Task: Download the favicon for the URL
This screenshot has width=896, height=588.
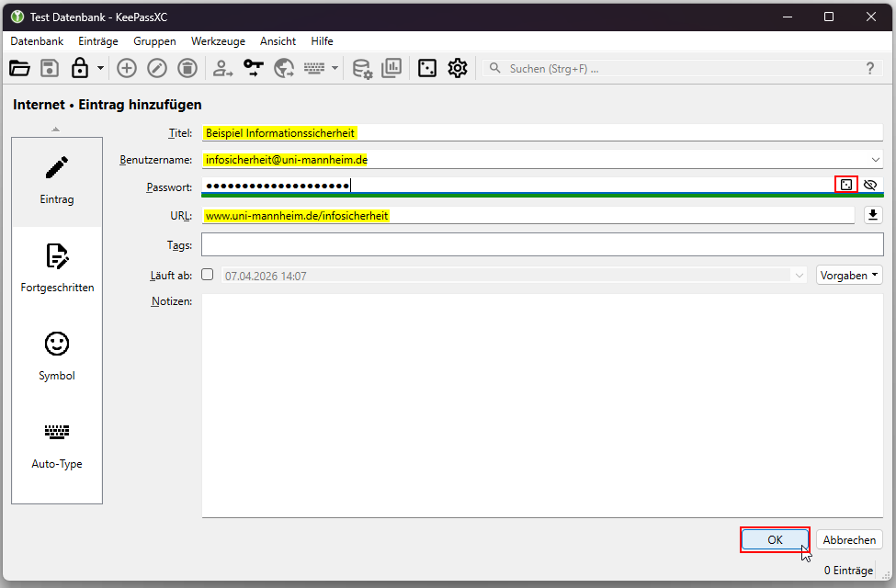Action: coord(873,215)
